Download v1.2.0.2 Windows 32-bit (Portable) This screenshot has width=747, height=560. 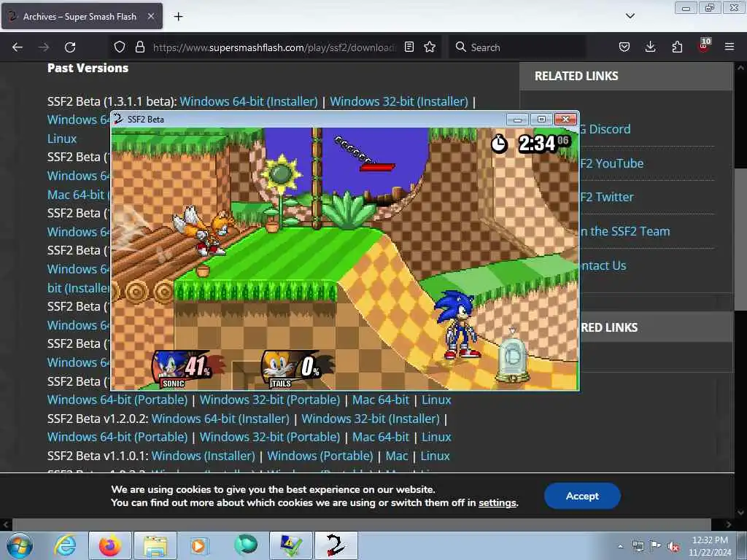pos(270,437)
